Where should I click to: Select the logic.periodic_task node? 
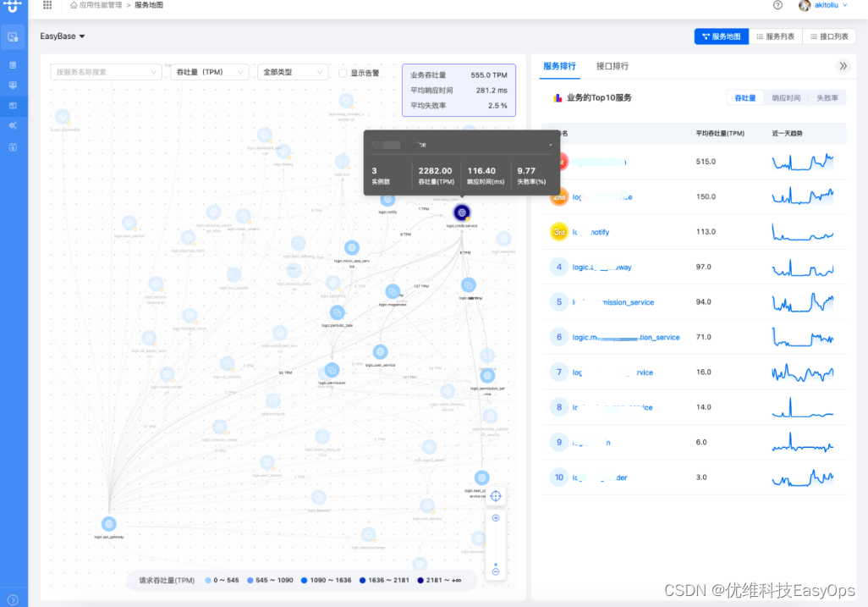pos(337,313)
